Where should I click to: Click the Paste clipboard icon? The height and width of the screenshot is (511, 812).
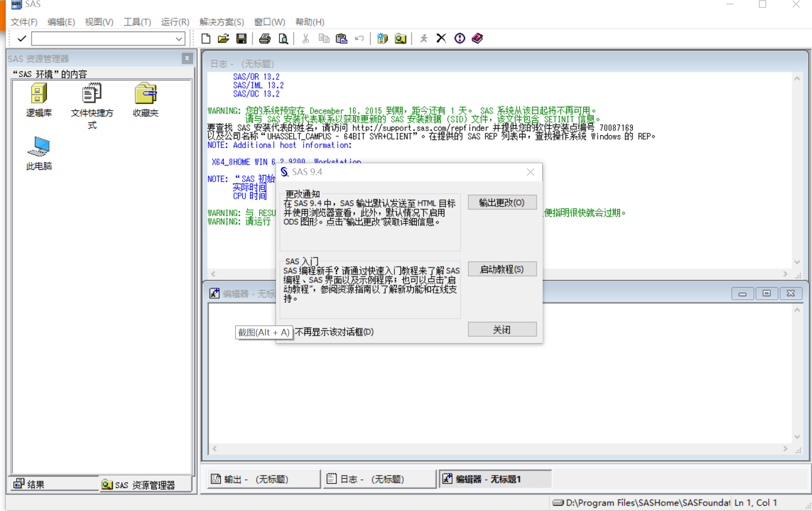click(x=341, y=38)
